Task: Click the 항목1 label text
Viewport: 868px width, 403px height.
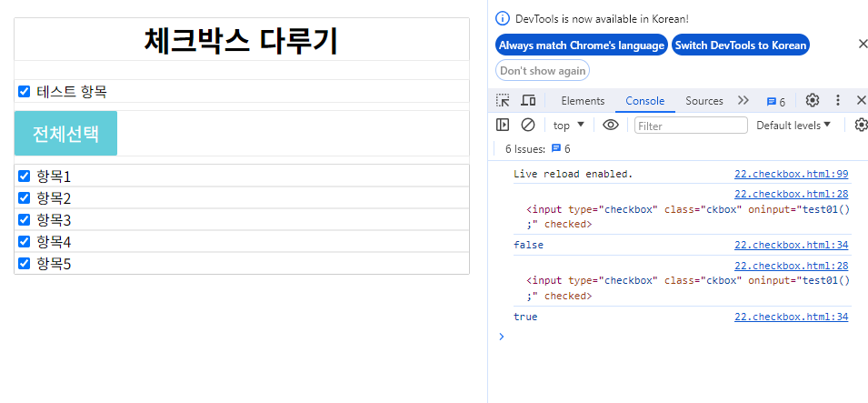Action: pyautogui.click(x=54, y=176)
